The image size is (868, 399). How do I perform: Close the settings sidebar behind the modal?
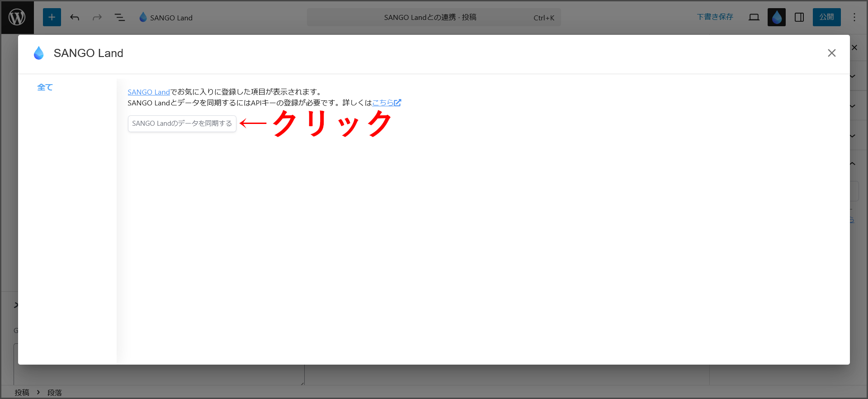click(x=854, y=47)
